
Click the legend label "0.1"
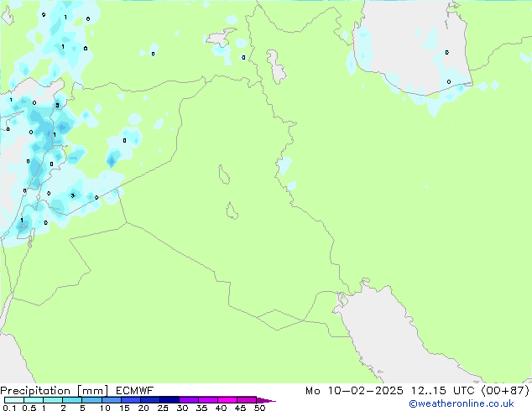pyautogui.click(x=9, y=408)
